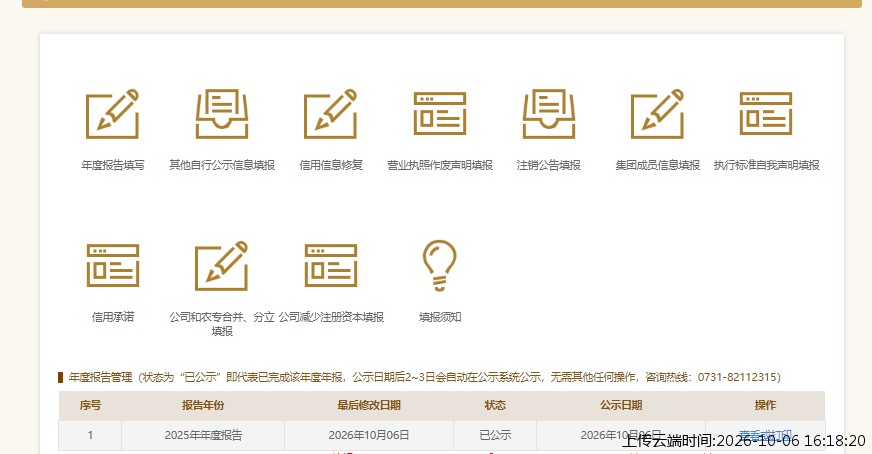Open the 信用信息修复 pencil icon
The image size is (872, 454).
pyautogui.click(x=330, y=114)
